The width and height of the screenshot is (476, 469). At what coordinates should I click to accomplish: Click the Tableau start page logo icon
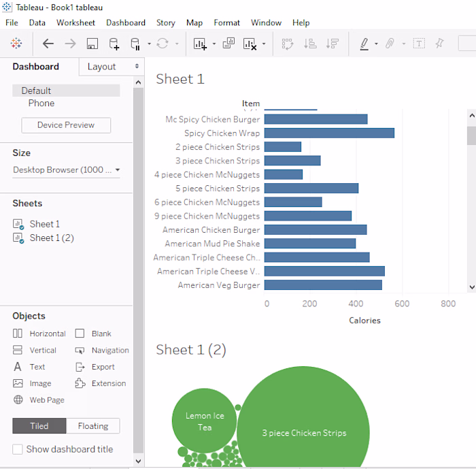coord(16,44)
